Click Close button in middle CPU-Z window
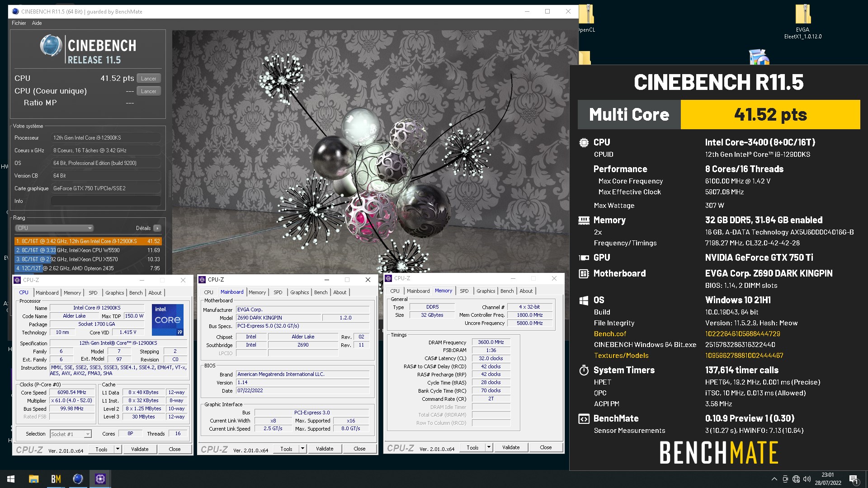868x488 pixels. (359, 449)
